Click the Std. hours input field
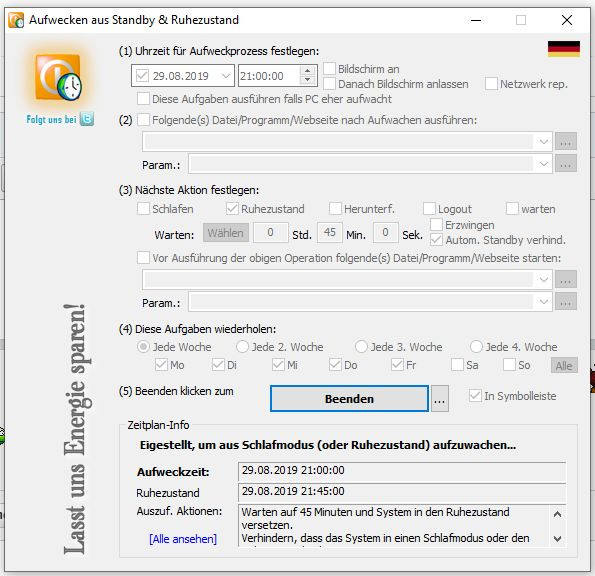This screenshot has width=595, height=576. point(271,232)
